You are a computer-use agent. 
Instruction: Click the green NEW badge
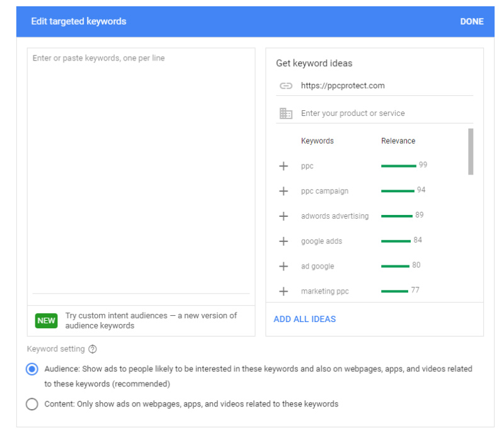[x=47, y=320]
